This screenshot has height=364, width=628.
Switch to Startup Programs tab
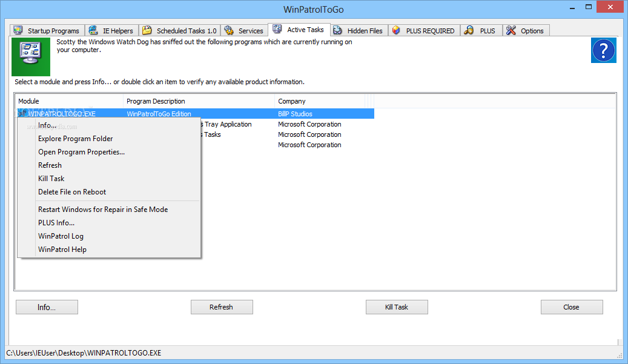pos(47,31)
